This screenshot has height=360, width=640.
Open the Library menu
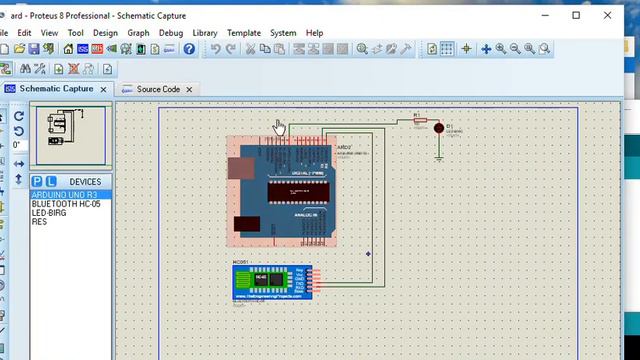pos(204,33)
